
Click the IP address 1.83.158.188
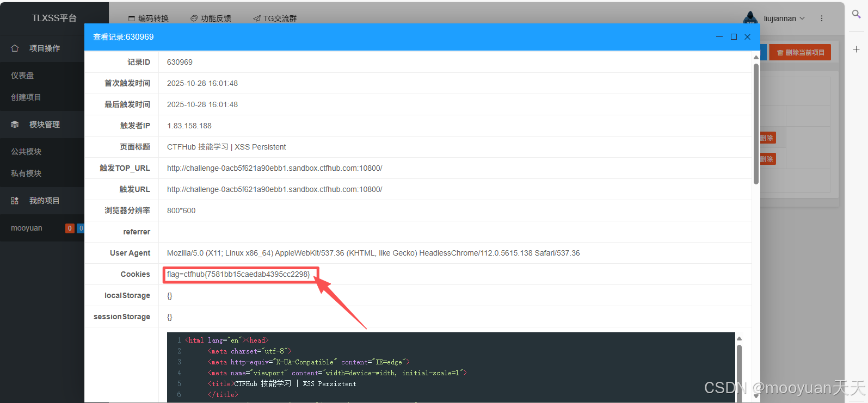point(189,126)
